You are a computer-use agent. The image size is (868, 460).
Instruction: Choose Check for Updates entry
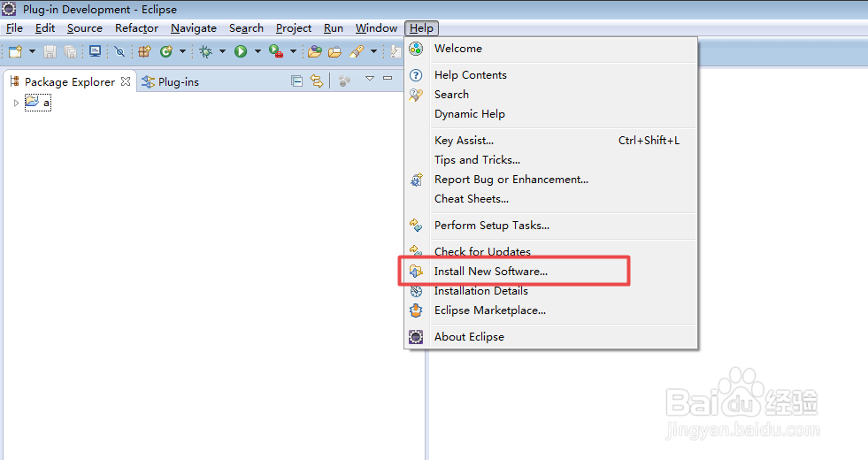pos(551,251)
